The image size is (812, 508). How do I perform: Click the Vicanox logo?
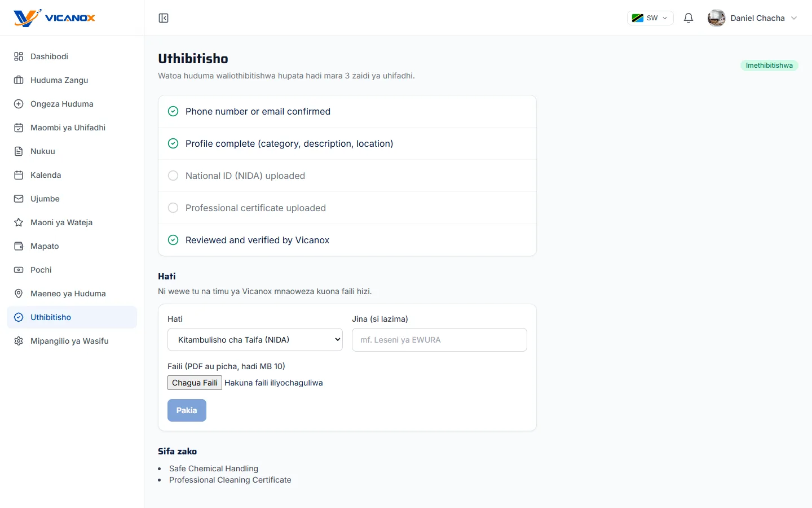pyautogui.click(x=55, y=18)
